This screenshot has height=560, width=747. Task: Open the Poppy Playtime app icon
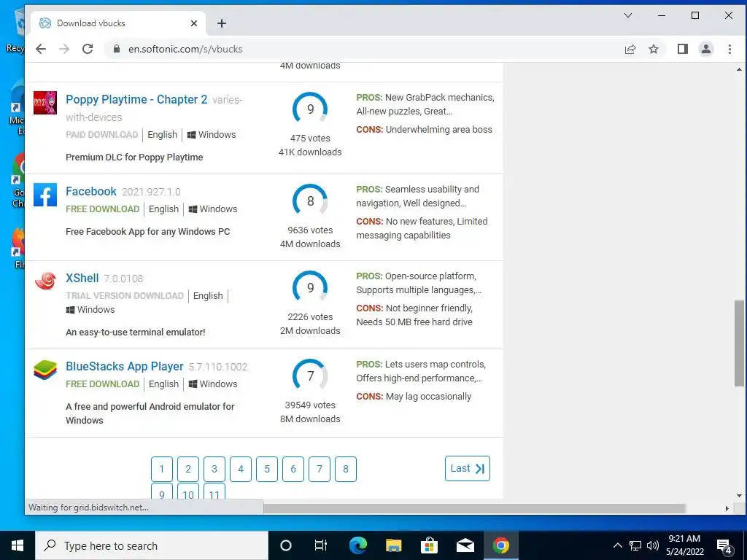(x=45, y=103)
